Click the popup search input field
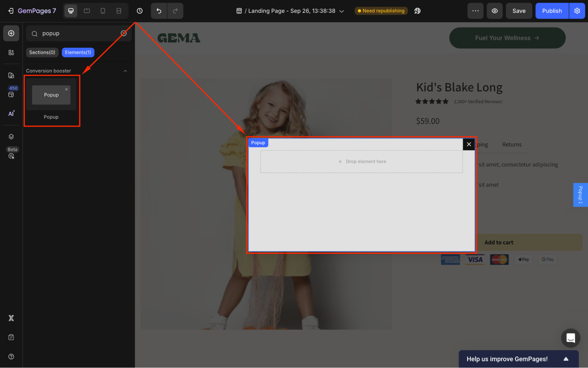588x368 pixels. coord(78,33)
